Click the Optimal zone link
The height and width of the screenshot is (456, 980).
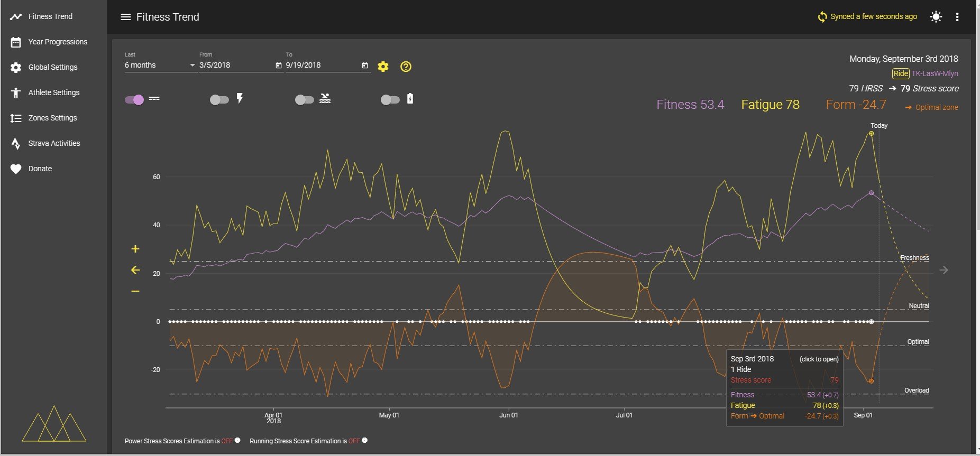point(937,107)
